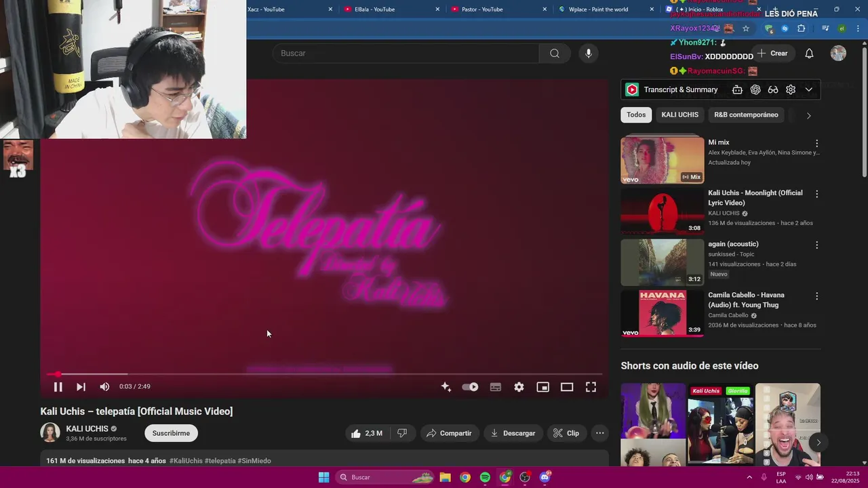The width and height of the screenshot is (868, 488).
Task: Open YouTube notifications bell
Action: click(809, 54)
